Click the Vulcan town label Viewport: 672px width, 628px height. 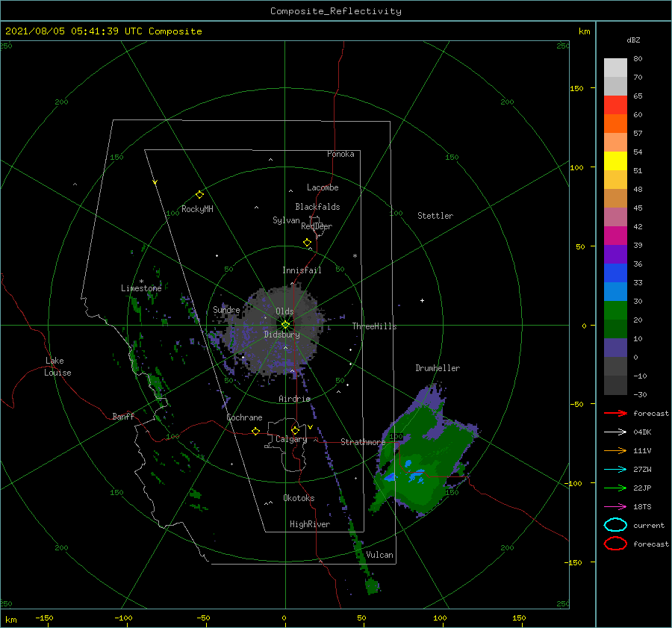point(379,555)
